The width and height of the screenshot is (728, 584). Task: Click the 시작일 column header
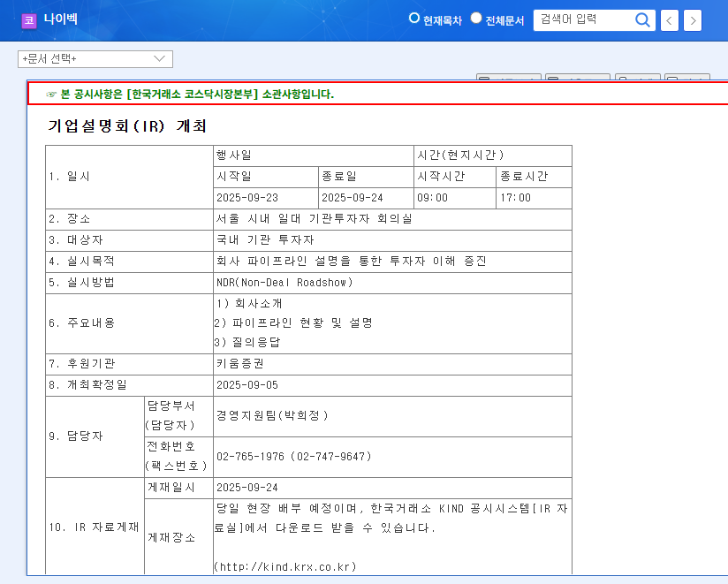[266, 177]
